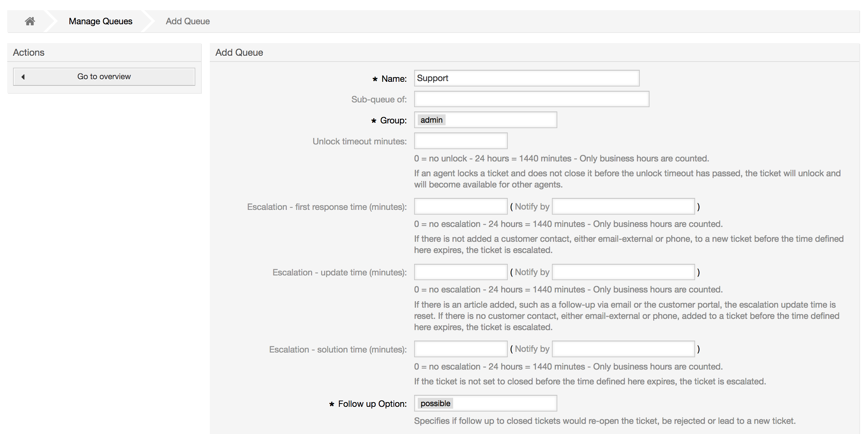This screenshot has width=868, height=434.
Task: Enable Escalation first response time notify by
Action: pyautogui.click(x=624, y=206)
